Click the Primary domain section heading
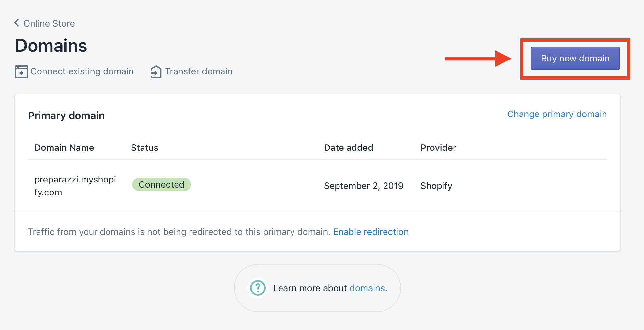Image resolution: width=644 pixels, height=330 pixels. point(66,115)
